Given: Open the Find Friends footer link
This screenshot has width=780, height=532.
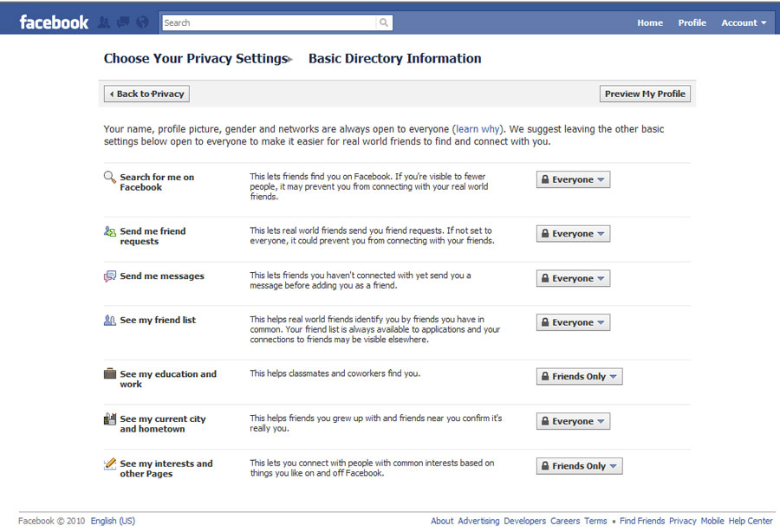Looking at the screenshot, I should (642, 521).
